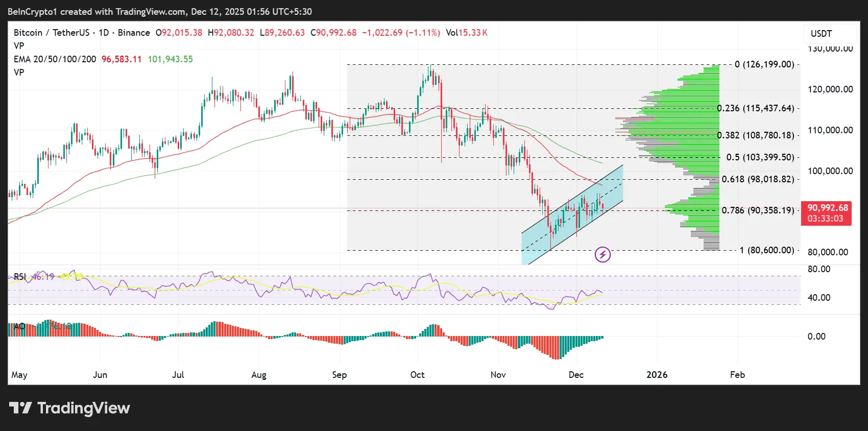Click the red EMA value 96,583.11

tap(122, 59)
